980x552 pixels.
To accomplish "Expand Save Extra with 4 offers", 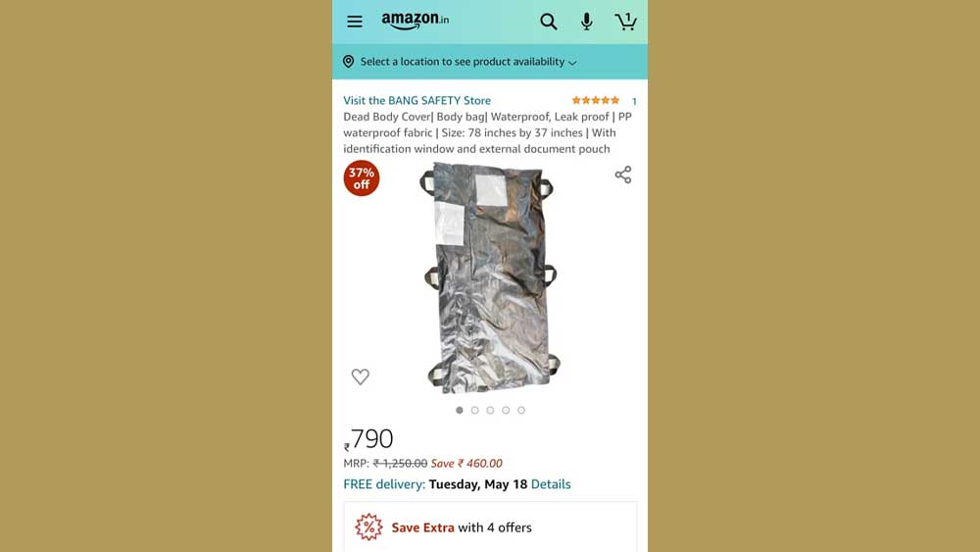I will (490, 527).
